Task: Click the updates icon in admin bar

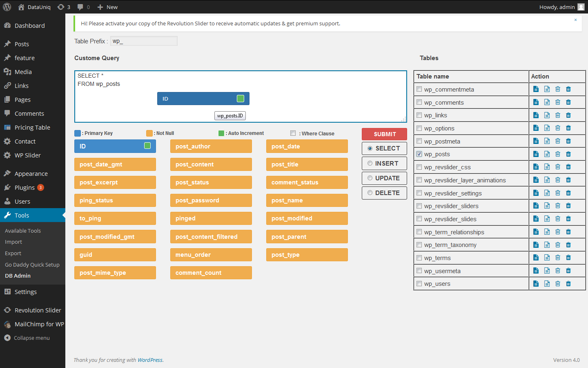Action: click(61, 7)
